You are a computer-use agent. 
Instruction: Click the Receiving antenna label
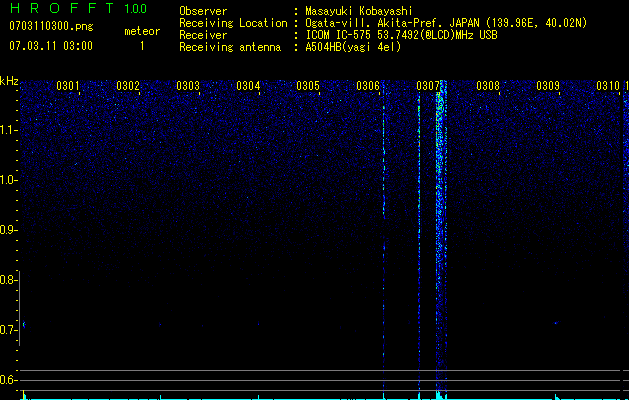(x=230, y=47)
